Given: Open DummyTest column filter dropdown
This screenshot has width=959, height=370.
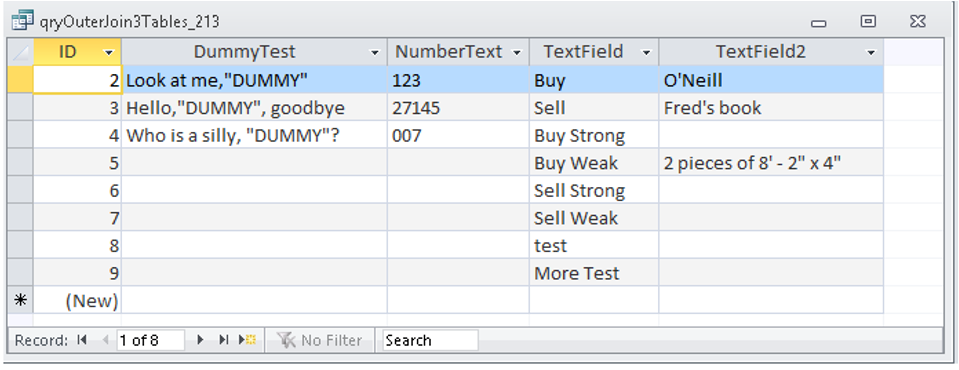Looking at the screenshot, I should pyautogui.click(x=375, y=53).
